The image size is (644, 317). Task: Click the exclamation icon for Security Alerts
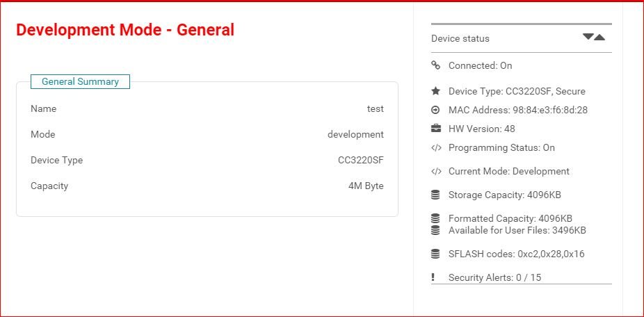coord(433,277)
